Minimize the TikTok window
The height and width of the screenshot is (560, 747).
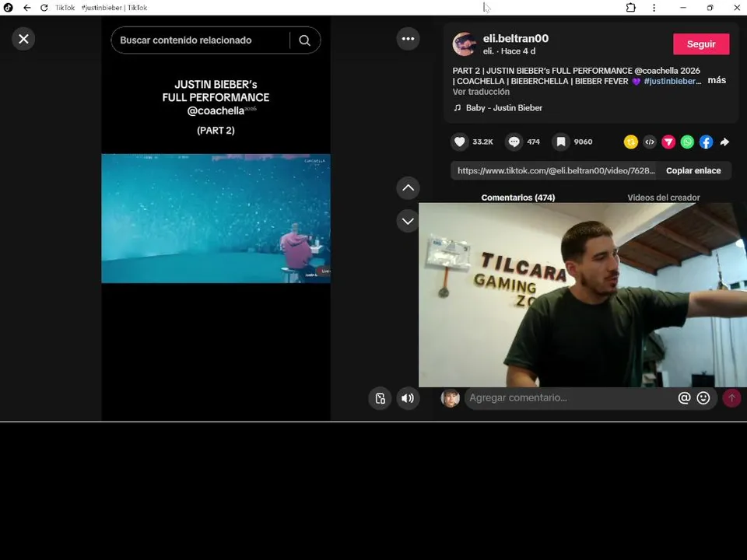click(x=682, y=8)
